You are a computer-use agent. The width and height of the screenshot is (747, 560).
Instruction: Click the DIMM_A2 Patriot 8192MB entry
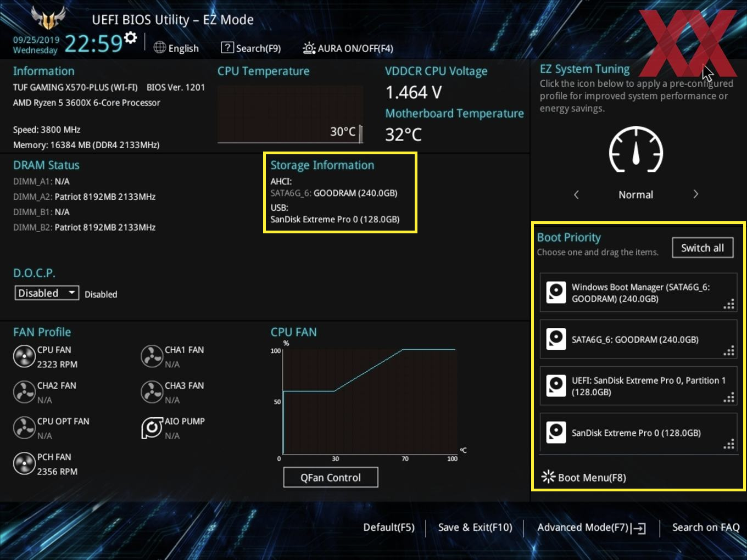(85, 197)
